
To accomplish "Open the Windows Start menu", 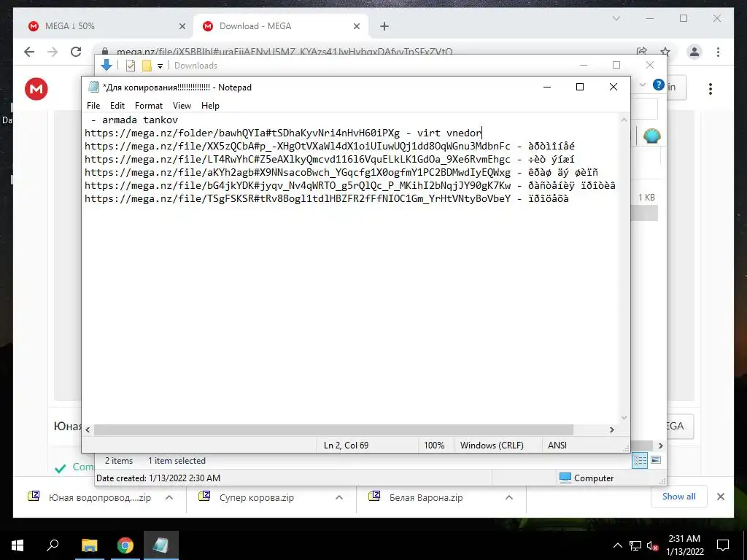I will [x=18, y=545].
